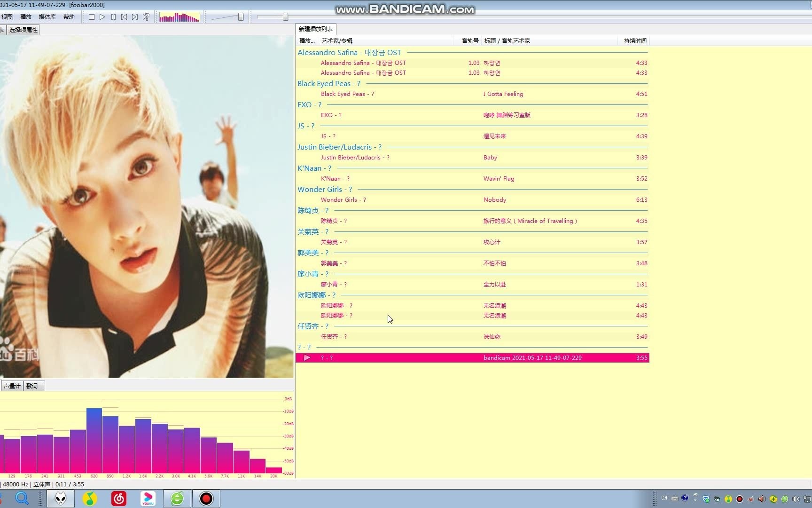Open the 播放 menu
Screen dimensions: 812x508
[26, 17]
